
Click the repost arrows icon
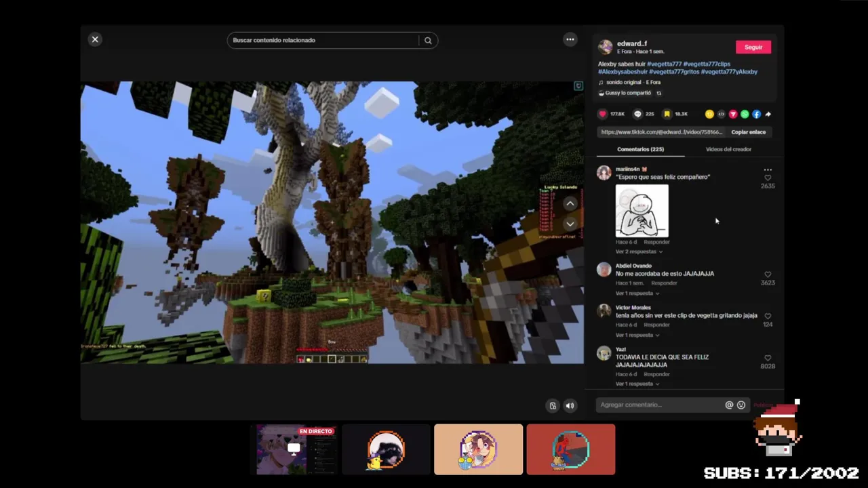658,93
